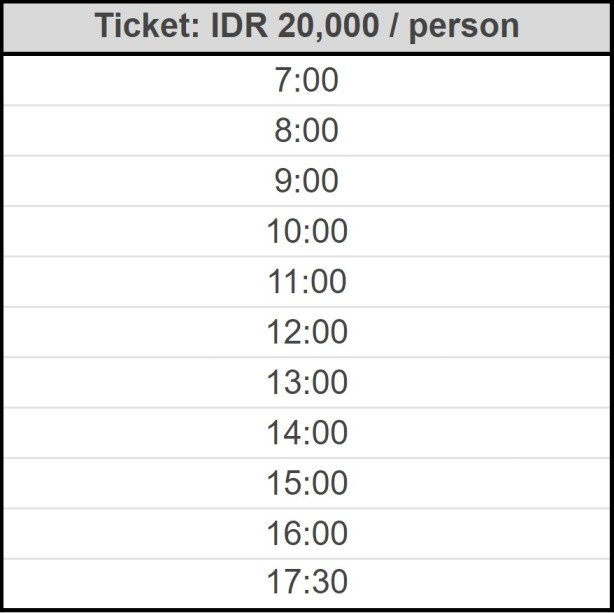Select the only half-past-the-hour time slot
The image size is (614, 613).
[307, 583]
